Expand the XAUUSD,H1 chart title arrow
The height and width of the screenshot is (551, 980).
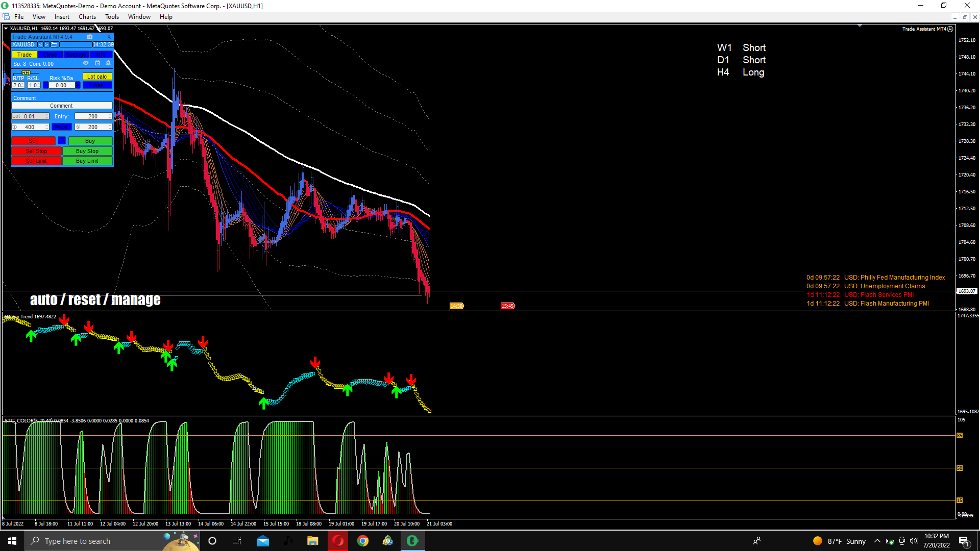pos(6,29)
